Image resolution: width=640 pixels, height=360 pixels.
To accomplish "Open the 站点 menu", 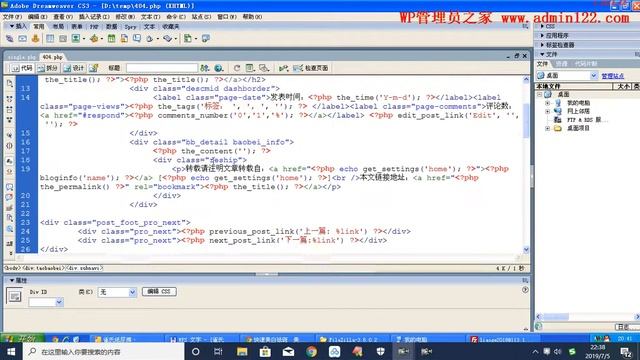I will [x=201, y=17].
